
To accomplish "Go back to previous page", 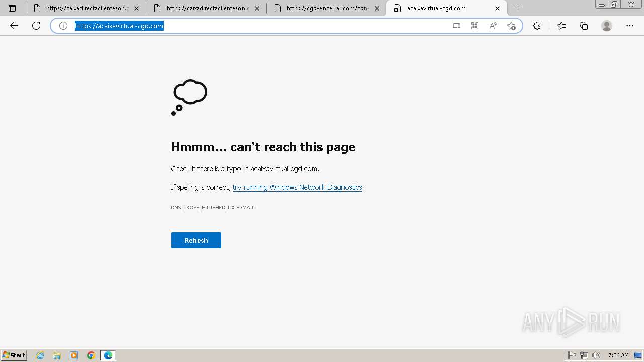I will coord(14,26).
